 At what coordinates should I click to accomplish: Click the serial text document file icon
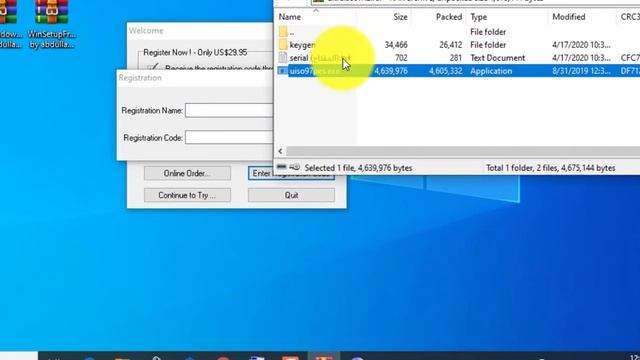(283, 58)
